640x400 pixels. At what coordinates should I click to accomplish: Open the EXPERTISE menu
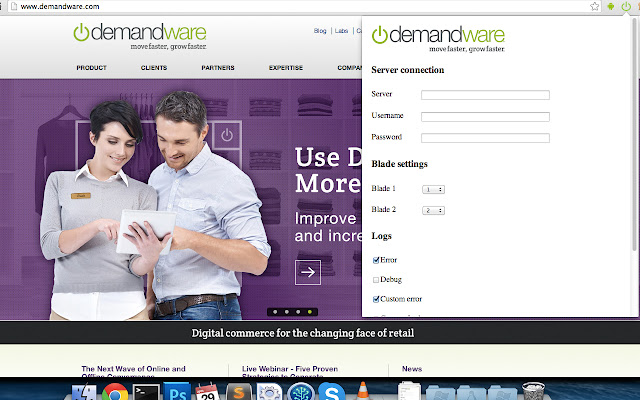click(x=286, y=68)
